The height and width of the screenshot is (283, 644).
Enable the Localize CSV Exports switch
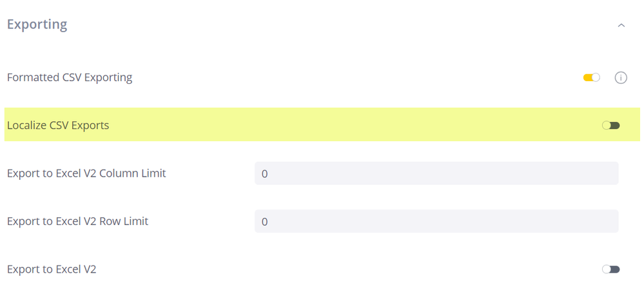click(610, 125)
